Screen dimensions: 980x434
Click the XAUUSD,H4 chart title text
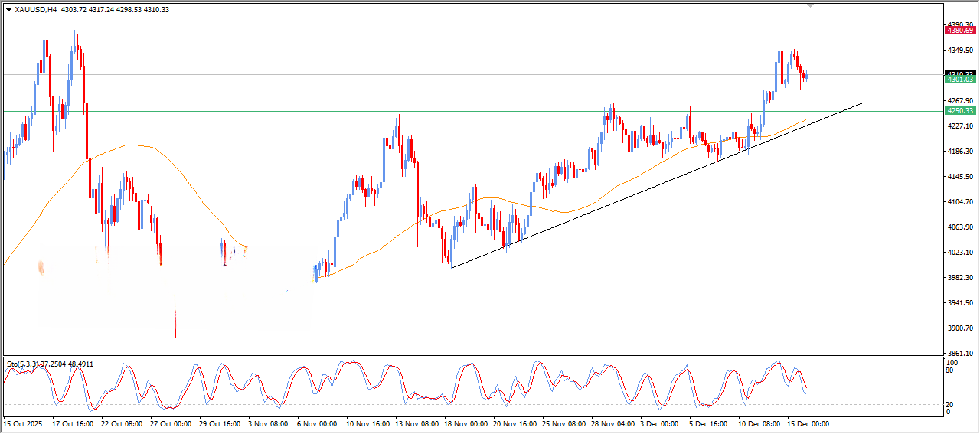(35, 10)
